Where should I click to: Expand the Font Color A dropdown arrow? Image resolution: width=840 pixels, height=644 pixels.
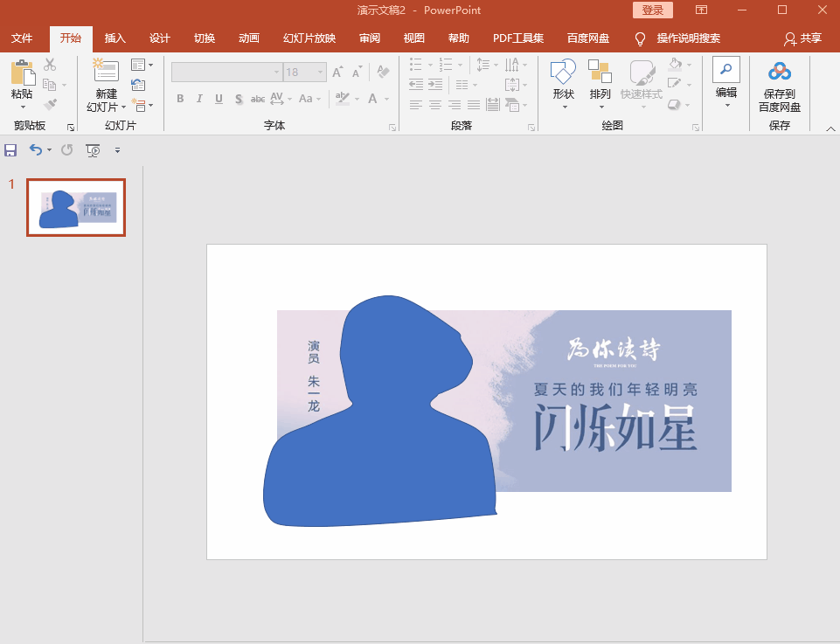387,99
